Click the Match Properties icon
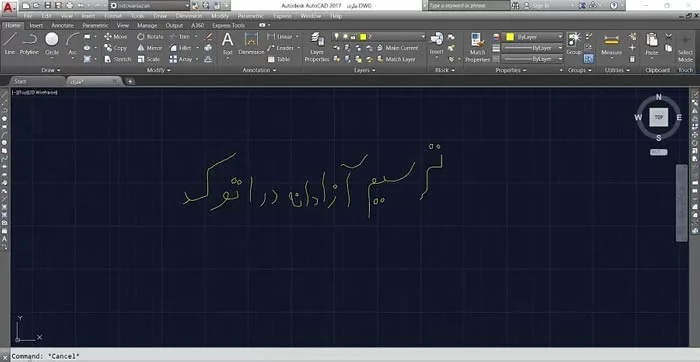700x362 pixels. point(477,47)
